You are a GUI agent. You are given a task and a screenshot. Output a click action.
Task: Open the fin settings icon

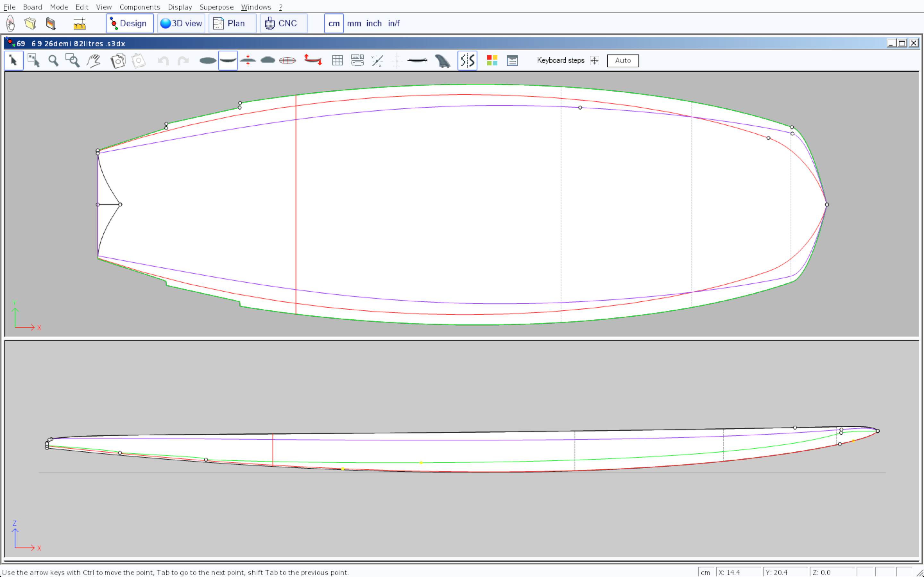tap(442, 61)
